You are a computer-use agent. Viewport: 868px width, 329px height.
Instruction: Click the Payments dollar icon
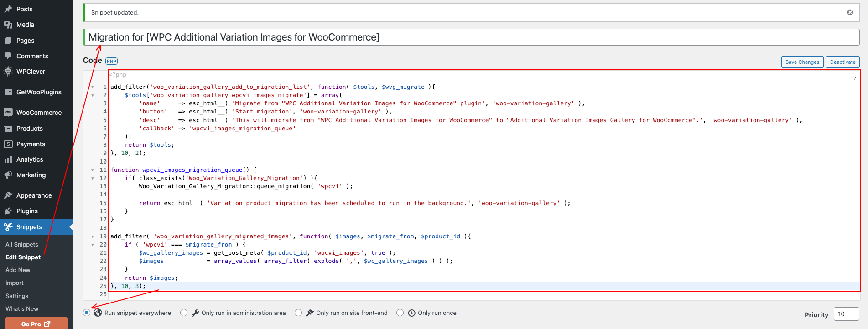click(8, 144)
